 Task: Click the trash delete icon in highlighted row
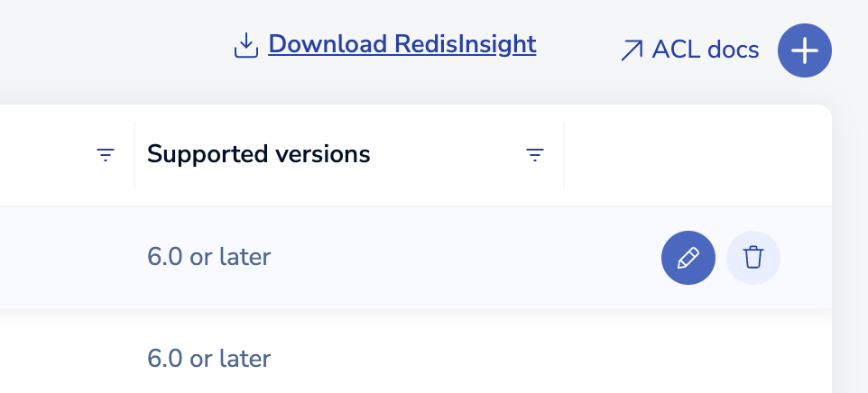[753, 258]
